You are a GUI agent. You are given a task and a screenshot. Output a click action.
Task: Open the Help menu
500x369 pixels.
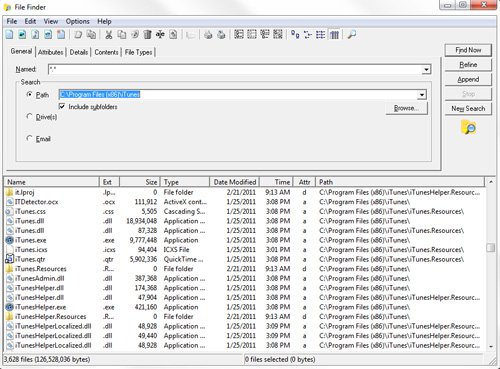pyautogui.click(x=104, y=21)
